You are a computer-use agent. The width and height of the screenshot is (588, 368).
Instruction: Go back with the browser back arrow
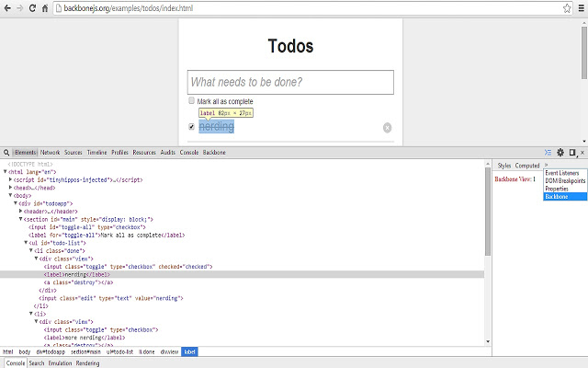[7, 8]
